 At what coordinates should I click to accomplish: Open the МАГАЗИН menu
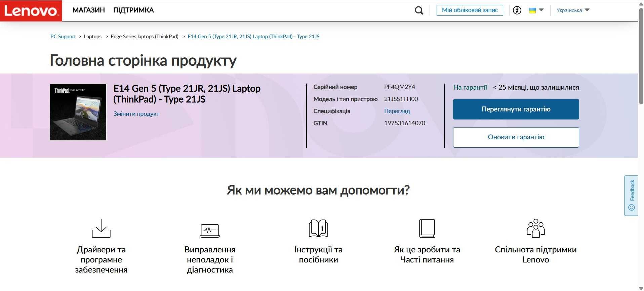tap(89, 10)
